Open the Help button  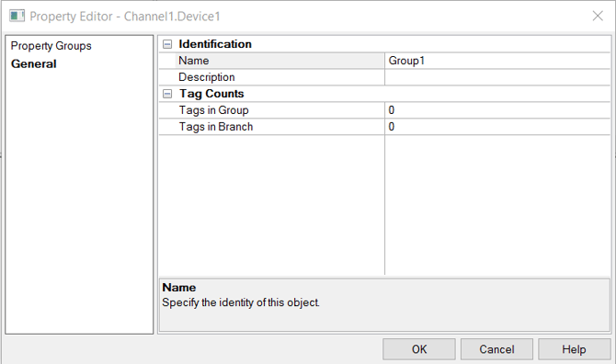[x=574, y=349]
